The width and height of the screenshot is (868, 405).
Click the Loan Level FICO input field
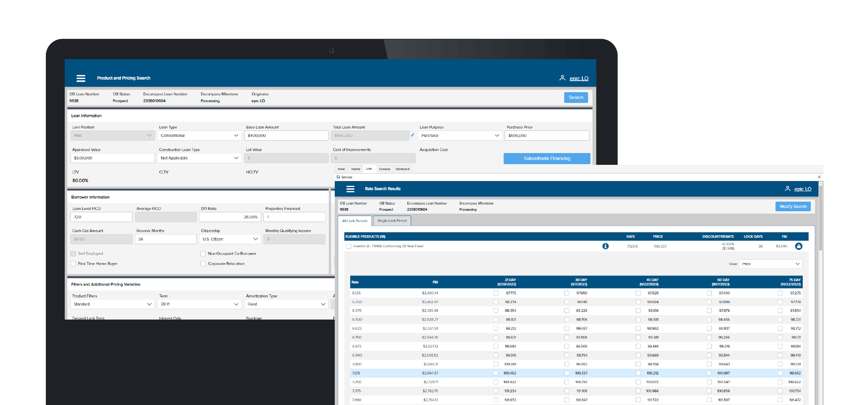point(101,217)
